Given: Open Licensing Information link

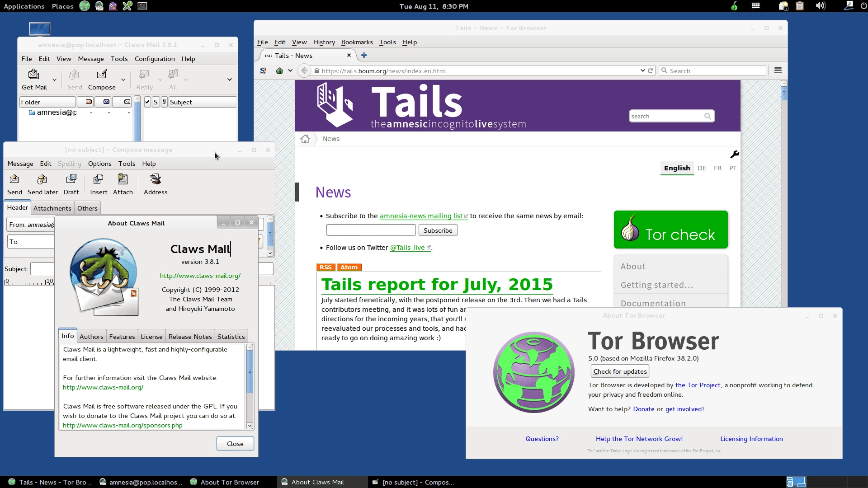Looking at the screenshot, I should click(751, 439).
